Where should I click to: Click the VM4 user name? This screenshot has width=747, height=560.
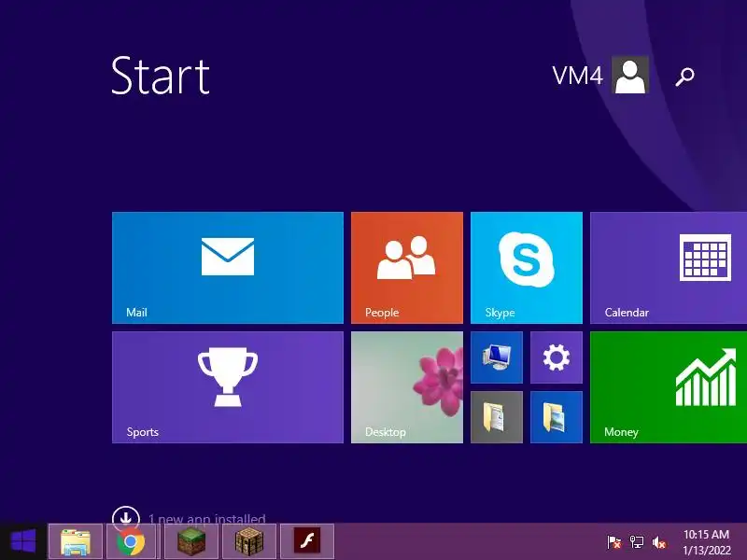(x=577, y=76)
